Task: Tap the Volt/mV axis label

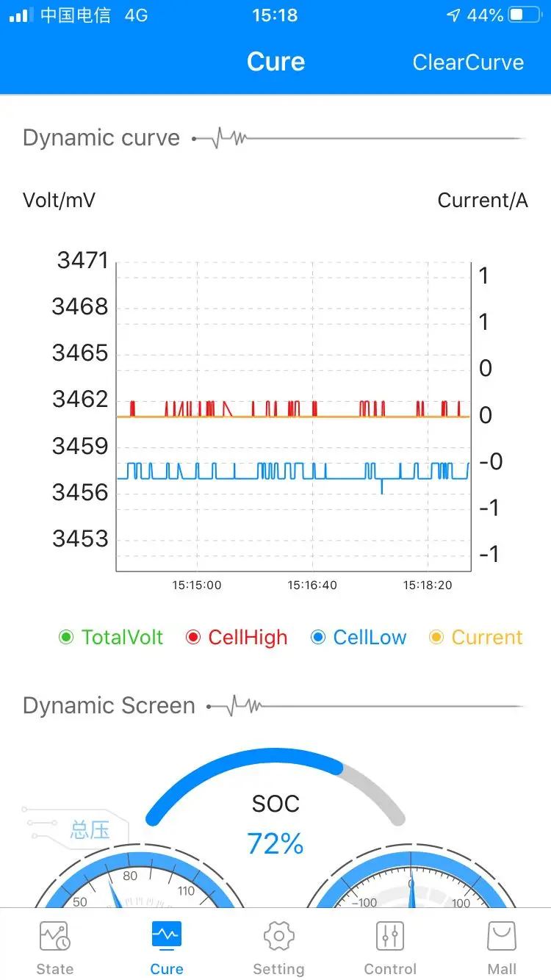Action: click(x=59, y=200)
